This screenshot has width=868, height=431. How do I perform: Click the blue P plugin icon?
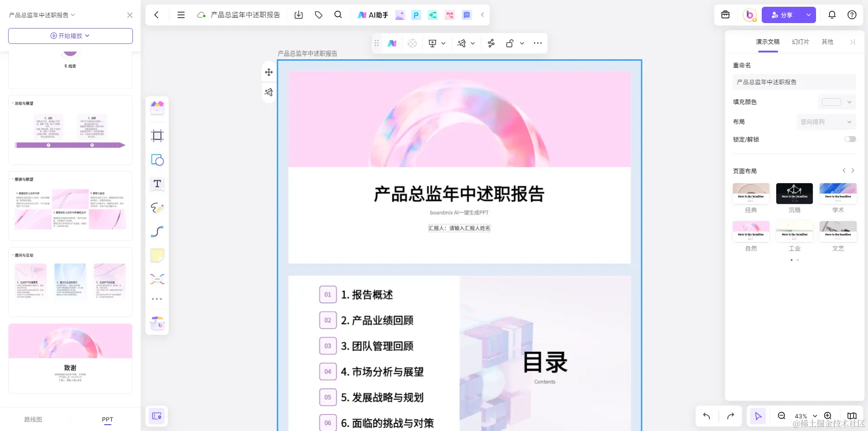[416, 15]
